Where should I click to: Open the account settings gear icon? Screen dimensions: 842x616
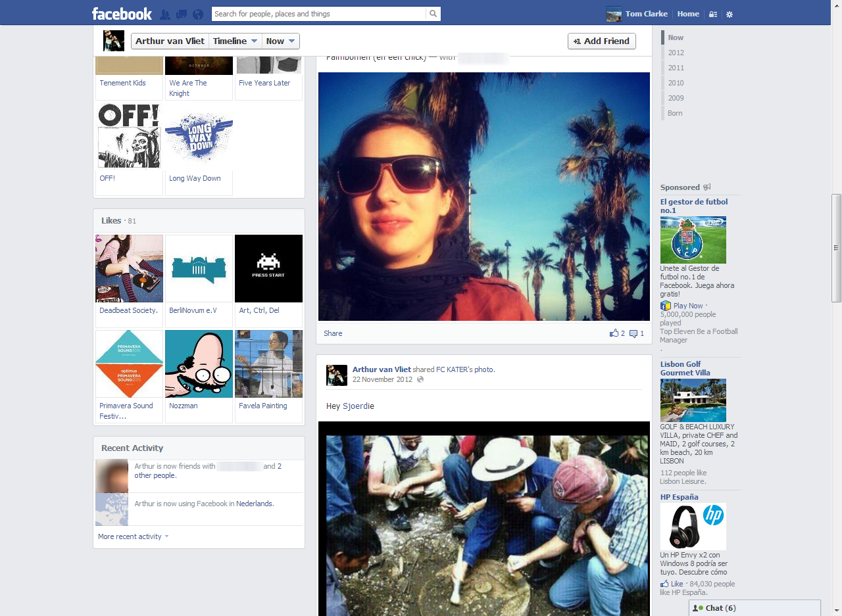click(x=729, y=14)
